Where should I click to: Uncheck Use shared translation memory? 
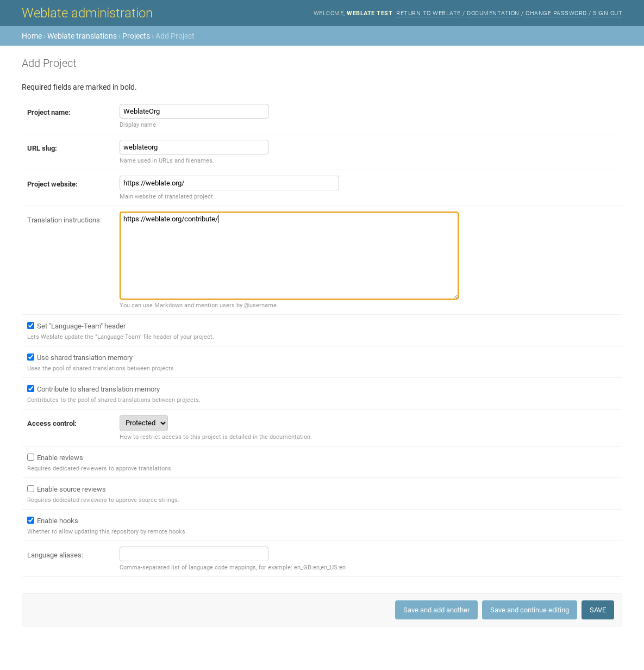click(31, 357)
